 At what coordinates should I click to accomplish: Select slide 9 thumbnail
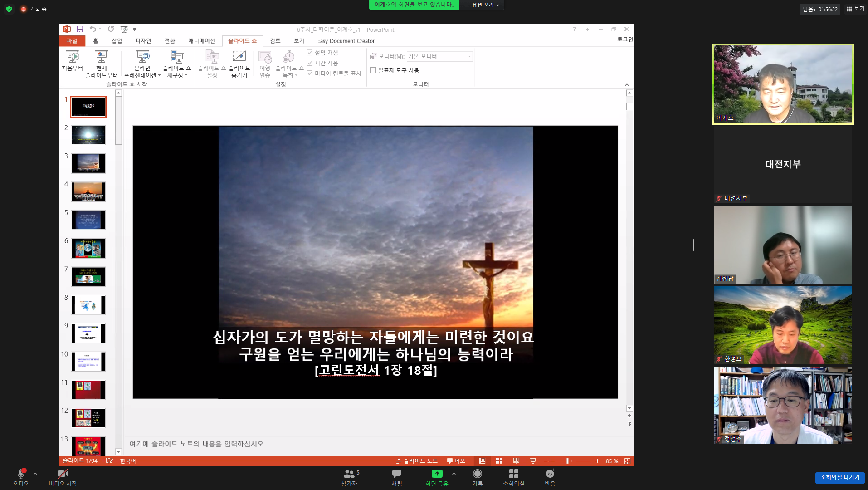point(88,333)
